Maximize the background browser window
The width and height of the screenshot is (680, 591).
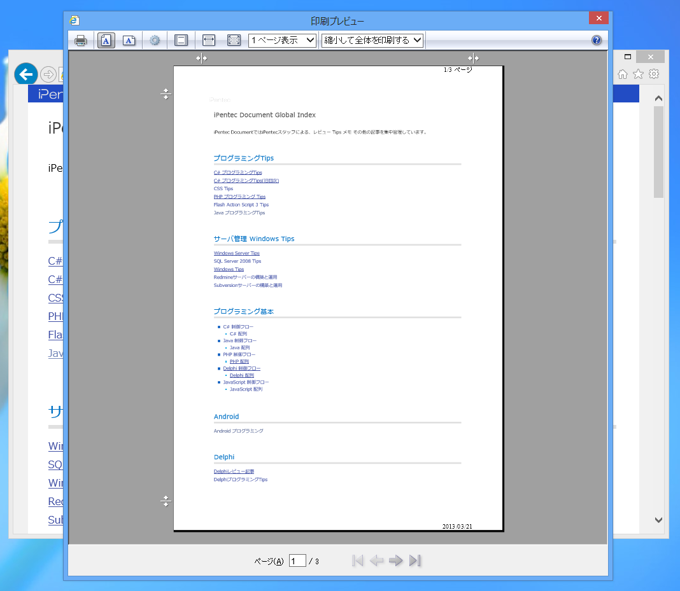627,56
